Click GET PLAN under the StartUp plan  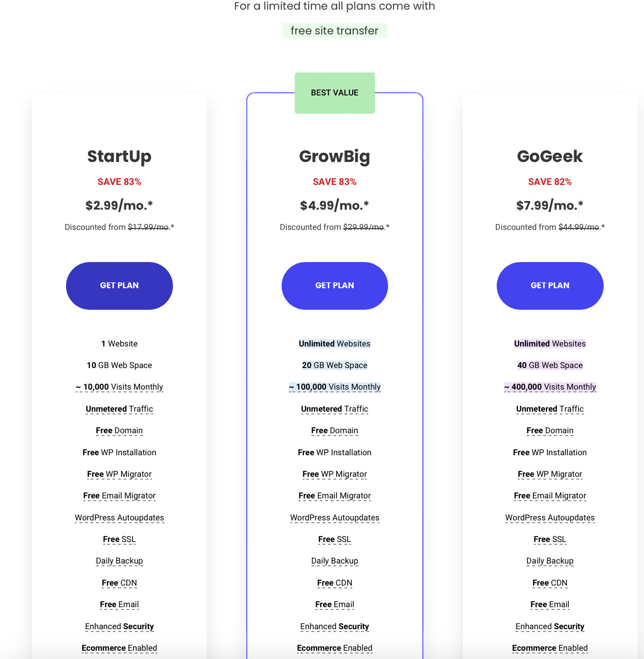click(x=119, y=285)
